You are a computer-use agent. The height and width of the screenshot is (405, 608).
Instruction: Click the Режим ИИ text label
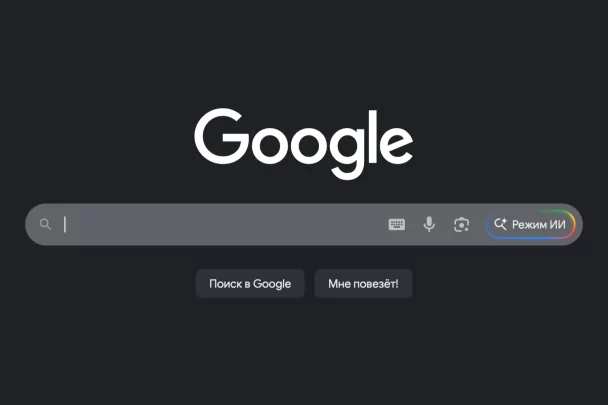[539, 224]
